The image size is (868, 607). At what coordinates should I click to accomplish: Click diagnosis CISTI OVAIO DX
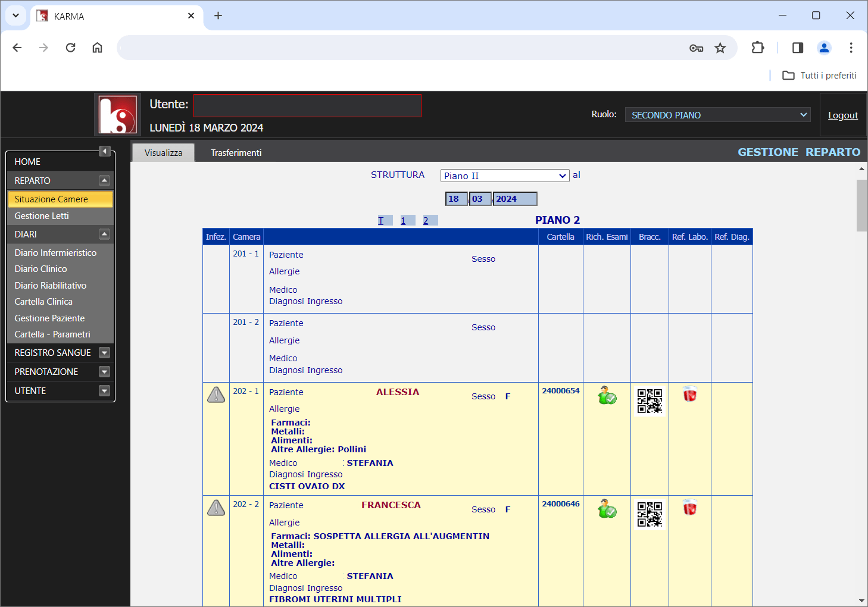[307, 486]
